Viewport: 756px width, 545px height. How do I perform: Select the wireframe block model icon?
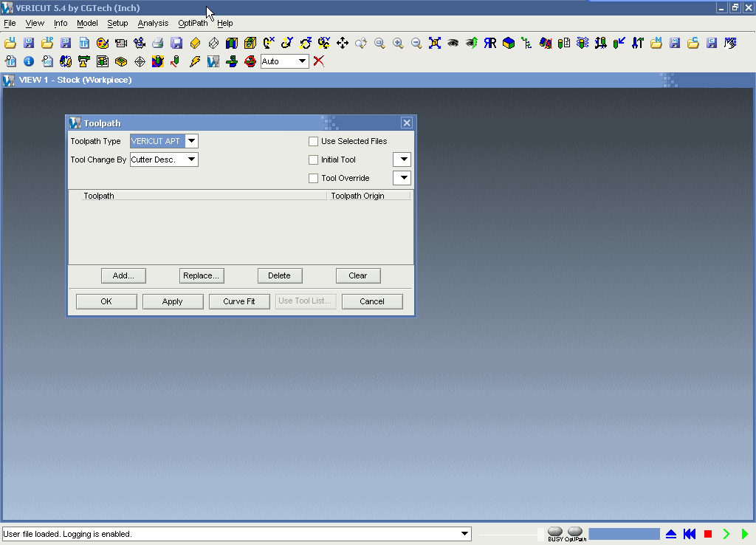click(213, 43)
